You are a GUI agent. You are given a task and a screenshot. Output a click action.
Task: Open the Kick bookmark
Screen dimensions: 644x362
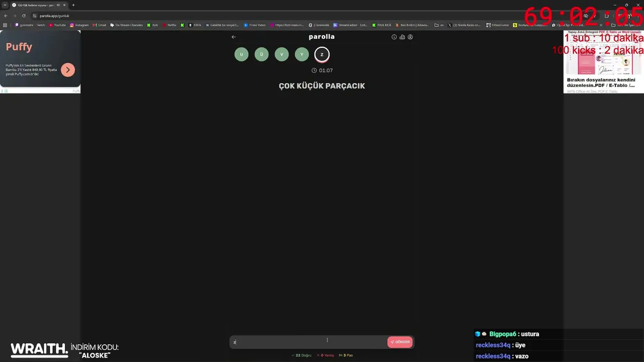[x=152, y=25]
